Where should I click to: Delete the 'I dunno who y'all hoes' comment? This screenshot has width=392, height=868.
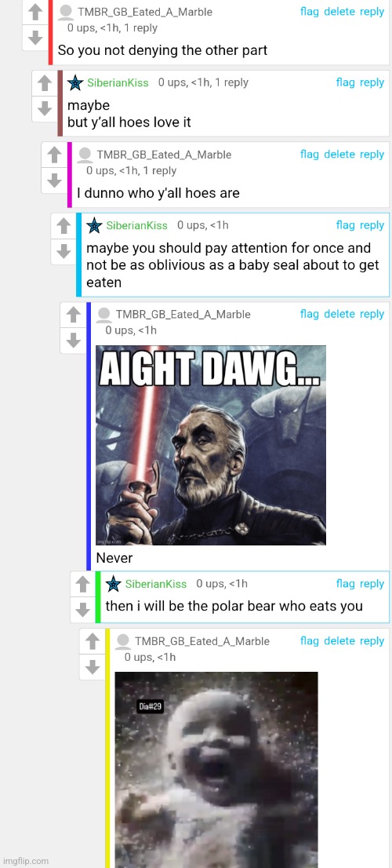click(x=339, y=155)
